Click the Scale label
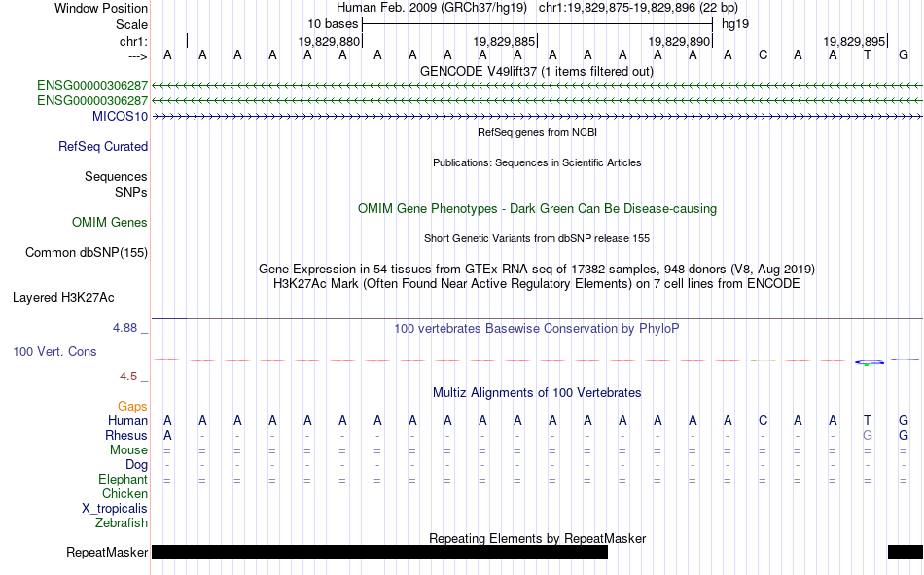Image resolution: width=924 pixels, height=575 pixels. 131,24
